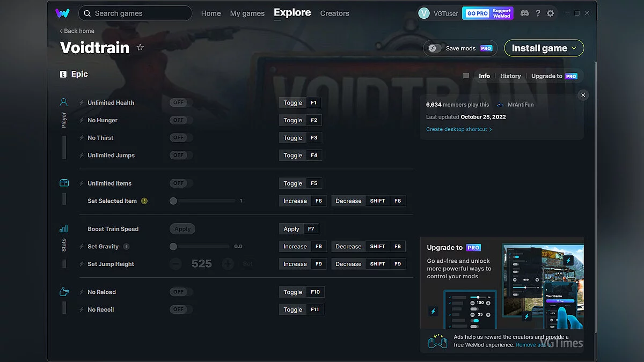Follow Create desktop shortcut link

[x=459, y=129]
